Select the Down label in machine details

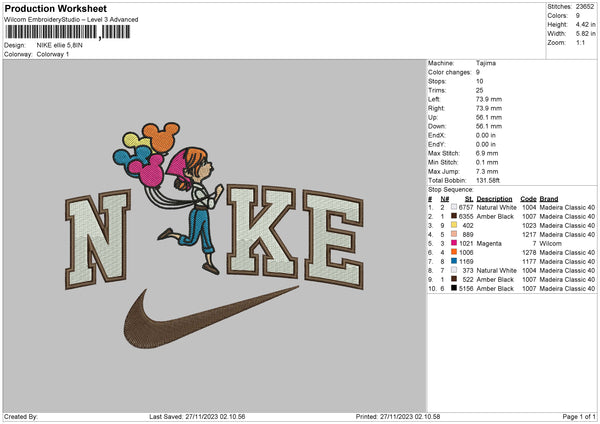(437, 126)
